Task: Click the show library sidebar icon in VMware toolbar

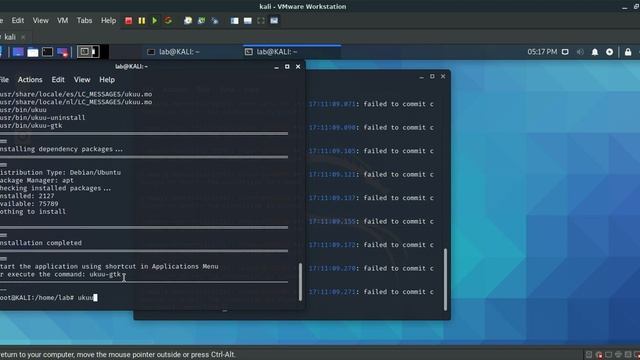Action: coord(234,20)
